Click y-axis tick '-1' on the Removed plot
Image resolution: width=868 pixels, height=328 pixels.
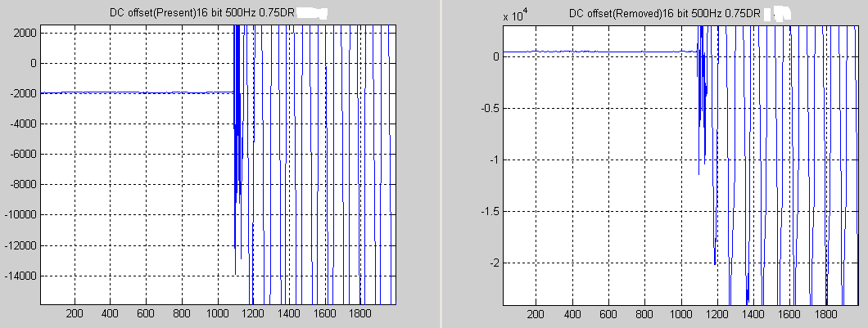coord(493,160)
